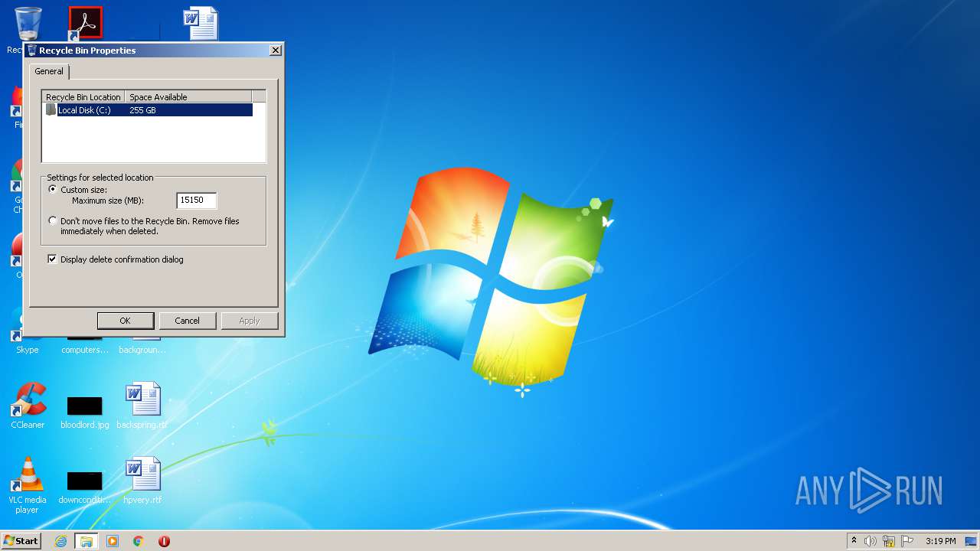This screenshot has width=980, height=551.
Task: Open the network status tray icon
Action: (889, 541)
